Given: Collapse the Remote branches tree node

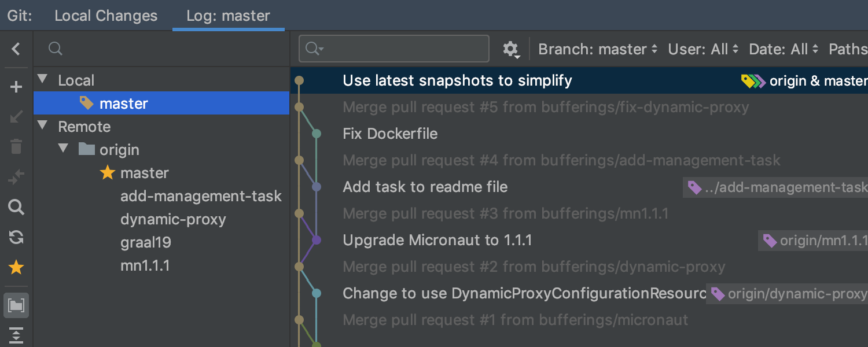Looking at the screenshot, I should (x=43, y=126).
